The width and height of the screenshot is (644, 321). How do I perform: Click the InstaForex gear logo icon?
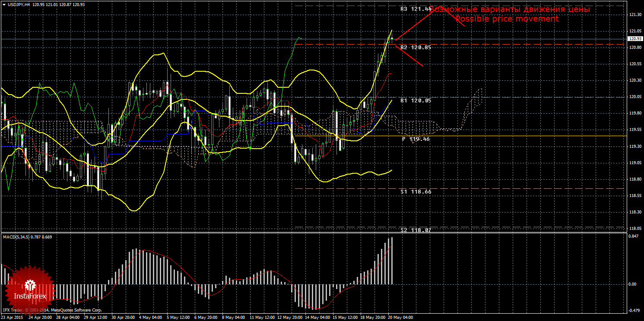tap(30, 285)
